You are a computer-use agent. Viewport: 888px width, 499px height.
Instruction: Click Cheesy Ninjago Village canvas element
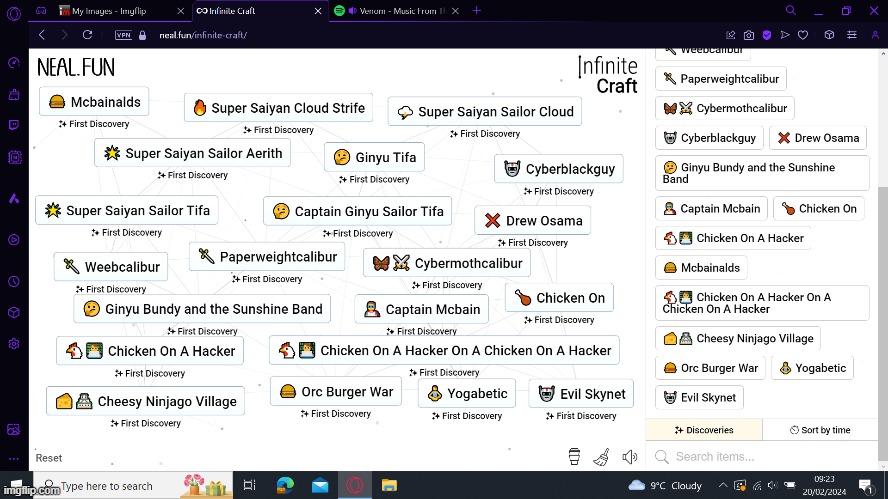tap(146, 401)
